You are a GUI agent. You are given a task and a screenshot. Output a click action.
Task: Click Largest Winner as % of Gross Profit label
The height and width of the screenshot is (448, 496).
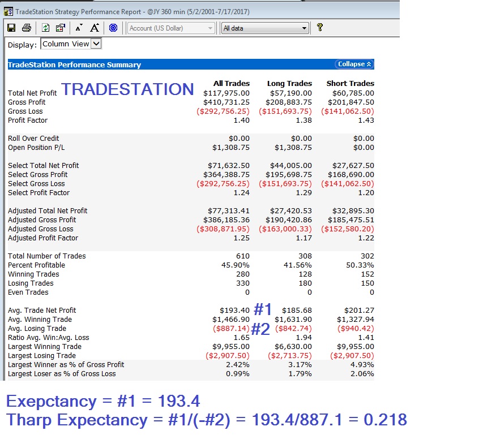[x=66, y=365]
